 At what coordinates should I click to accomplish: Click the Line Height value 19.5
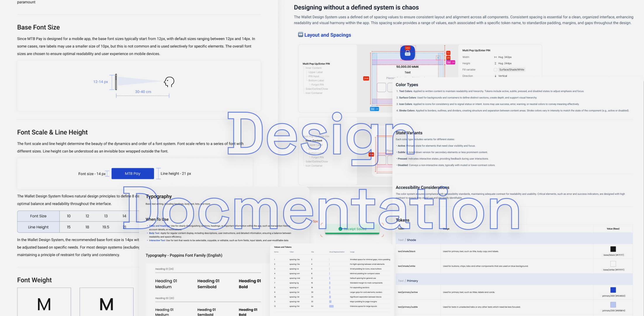pyautogui.click(x=106, y=227)
